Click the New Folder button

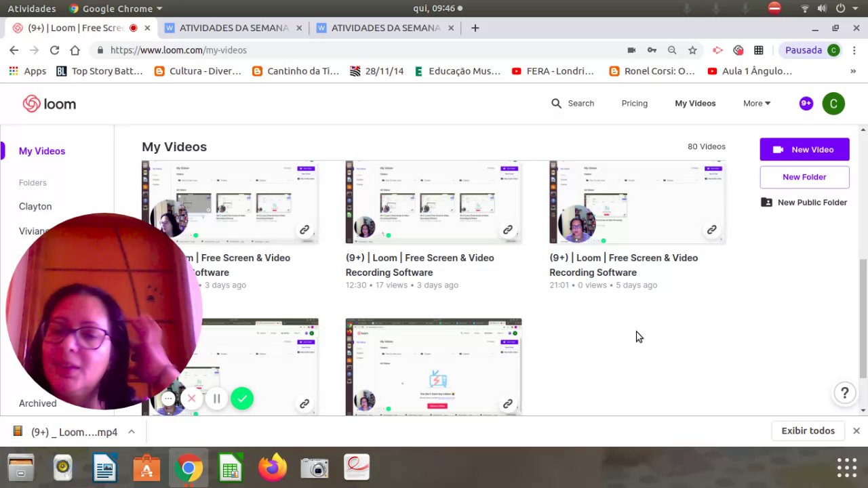[x=804, y=177]
